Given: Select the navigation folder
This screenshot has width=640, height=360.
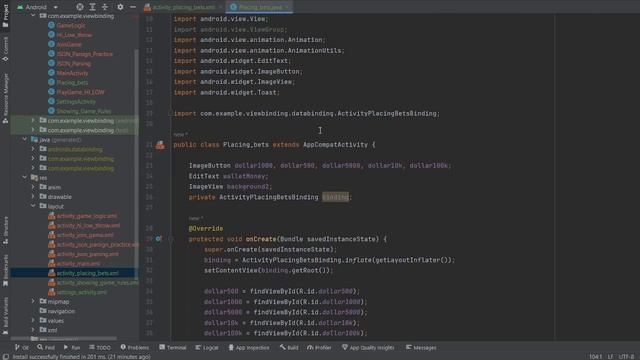Looking at the screenshot, I should (x=61, y=311).
